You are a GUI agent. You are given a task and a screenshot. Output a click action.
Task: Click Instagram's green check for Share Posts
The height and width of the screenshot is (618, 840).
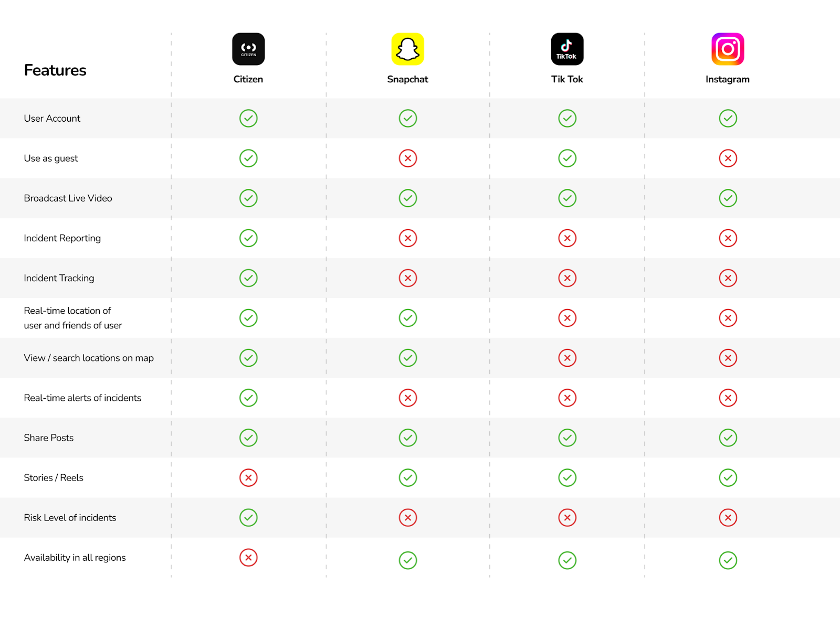tap(728, 438)
